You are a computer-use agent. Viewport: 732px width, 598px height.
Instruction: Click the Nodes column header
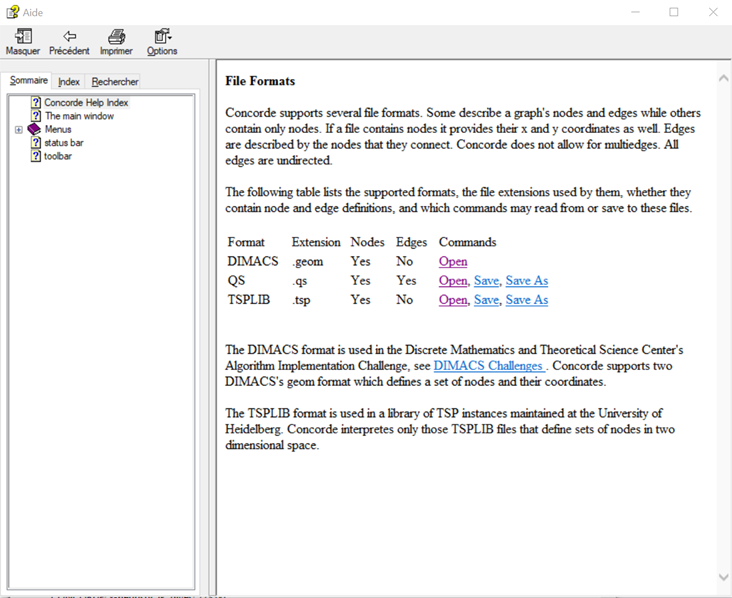click(x=367, y=242)
